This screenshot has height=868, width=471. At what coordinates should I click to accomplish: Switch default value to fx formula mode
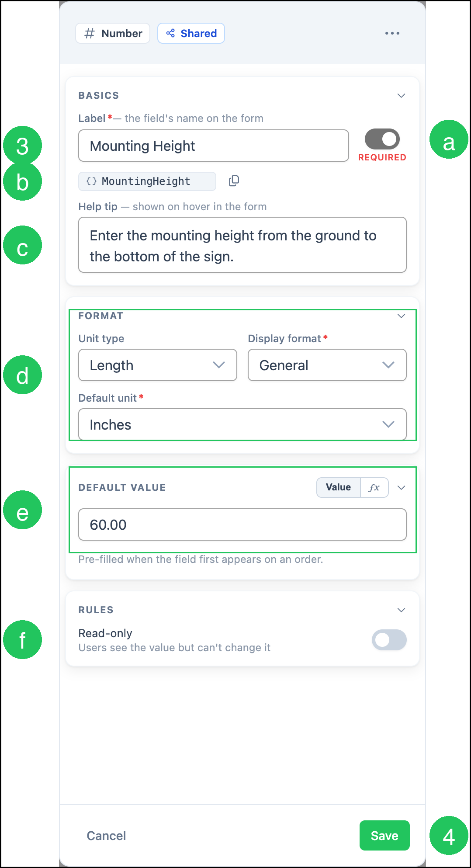pyautogui.click(x=374, y=487)
